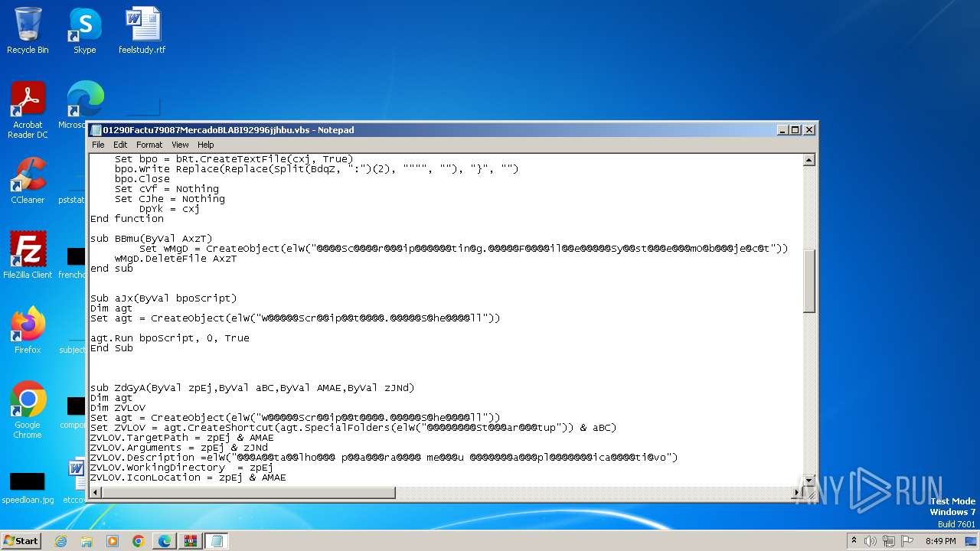
Task: Open the volume speaker tray icon
Action: (x=871, y=541)
